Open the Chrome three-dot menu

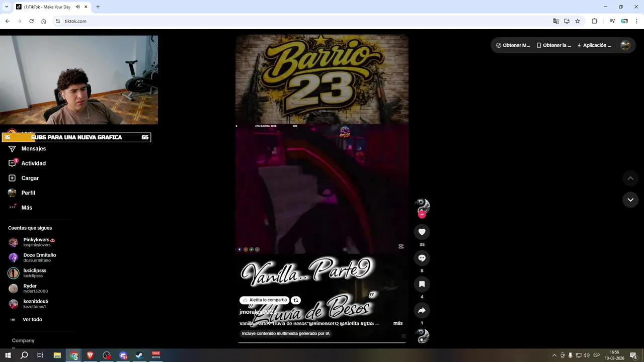coord(636,21)
